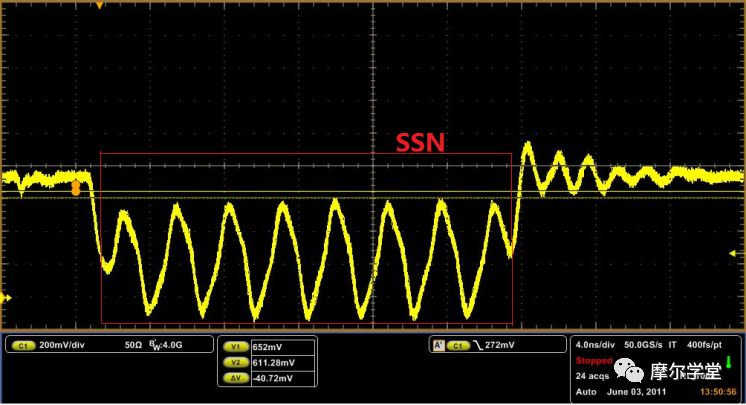Click the Auto trigger mode label
746x405 pixels.
(586, 392)
